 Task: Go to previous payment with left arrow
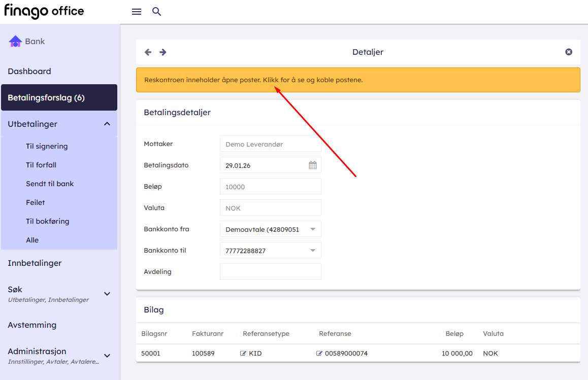(148, 52)
